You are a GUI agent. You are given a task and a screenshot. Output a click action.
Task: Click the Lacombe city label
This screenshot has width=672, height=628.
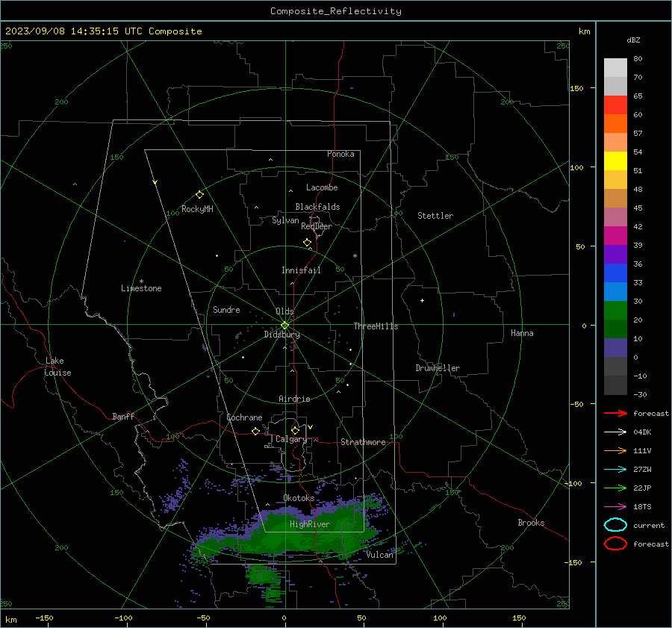tap(322, 187)
